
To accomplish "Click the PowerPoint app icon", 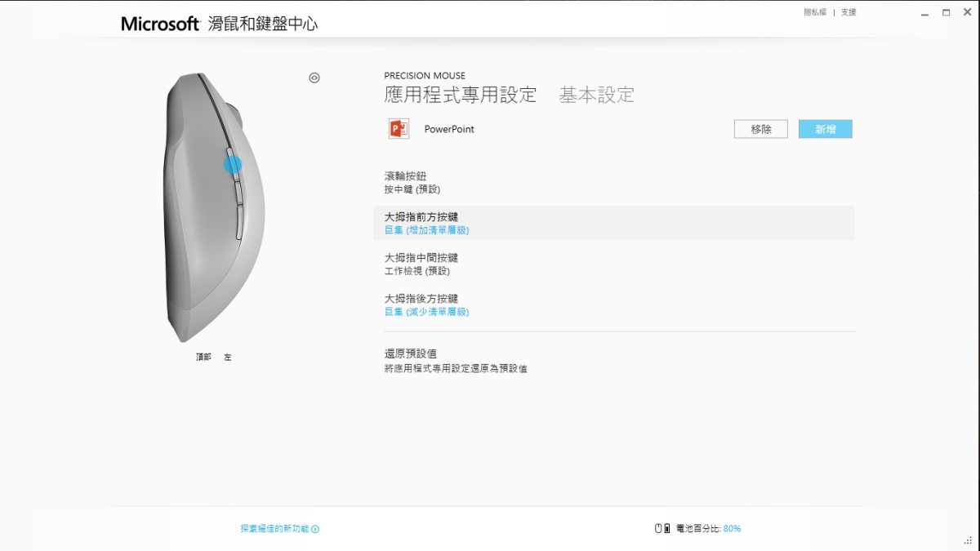I will click(x=399, y=129).
